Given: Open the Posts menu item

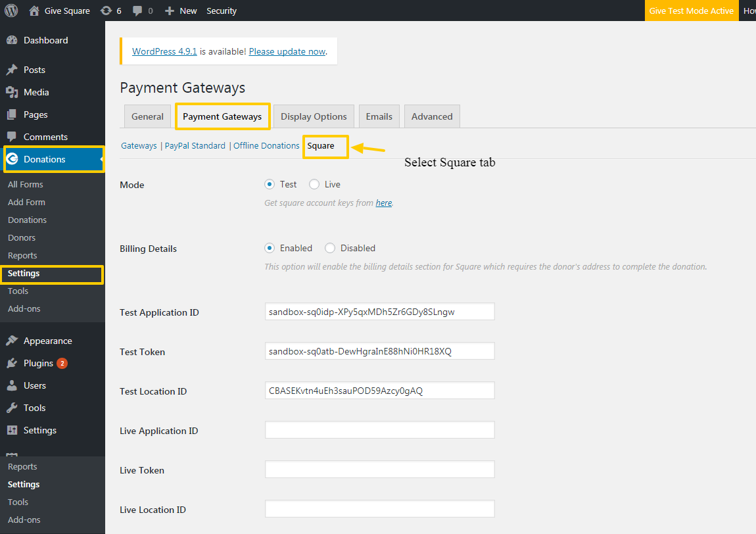Looking at the screenshot, I should 34,70.
